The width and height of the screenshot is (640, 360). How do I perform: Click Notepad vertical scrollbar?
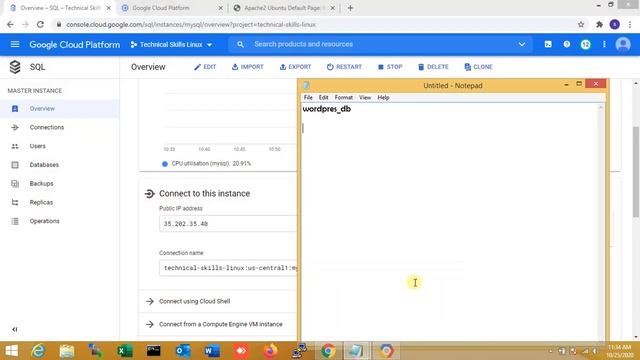point(600,221)
